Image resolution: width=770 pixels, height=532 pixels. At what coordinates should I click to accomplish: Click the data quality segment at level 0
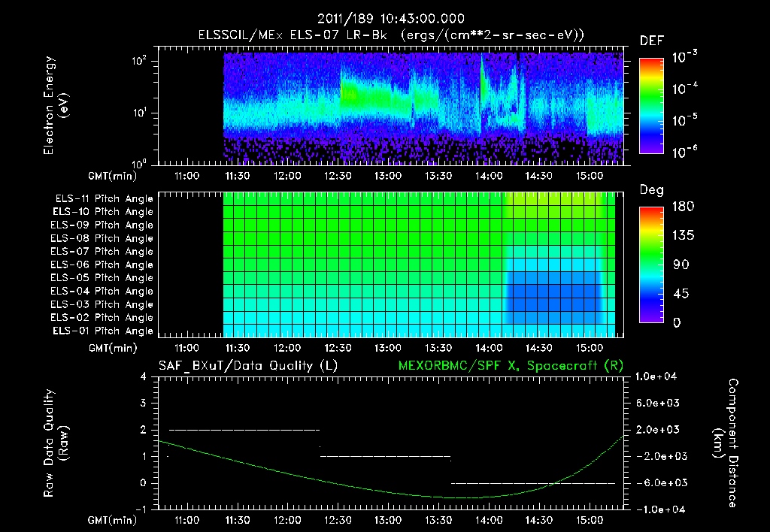(x=533, y=483)
